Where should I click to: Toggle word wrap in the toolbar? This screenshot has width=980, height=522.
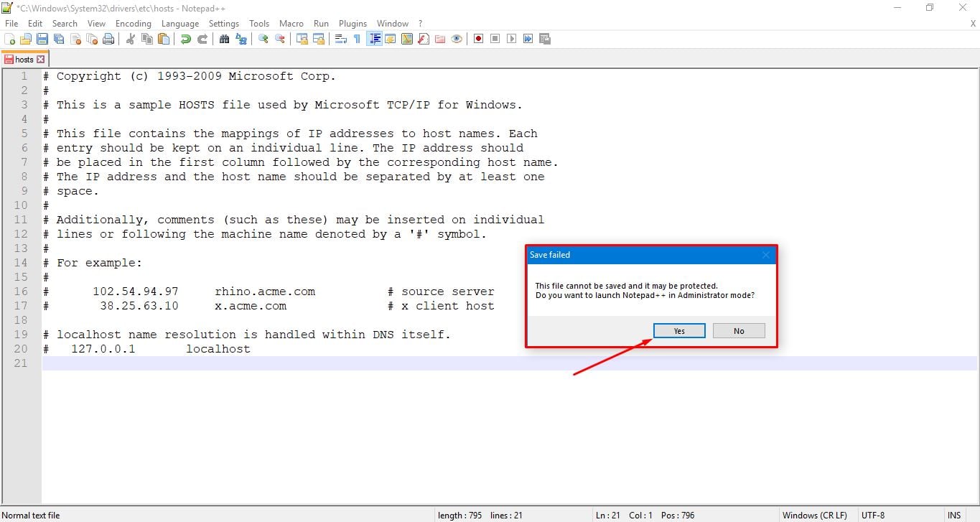click(x=341, y=39)
